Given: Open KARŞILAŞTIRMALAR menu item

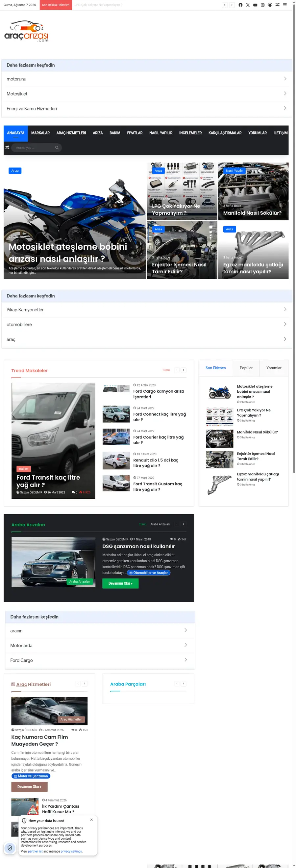Looking at the screenshot, I should coord(225,133).
